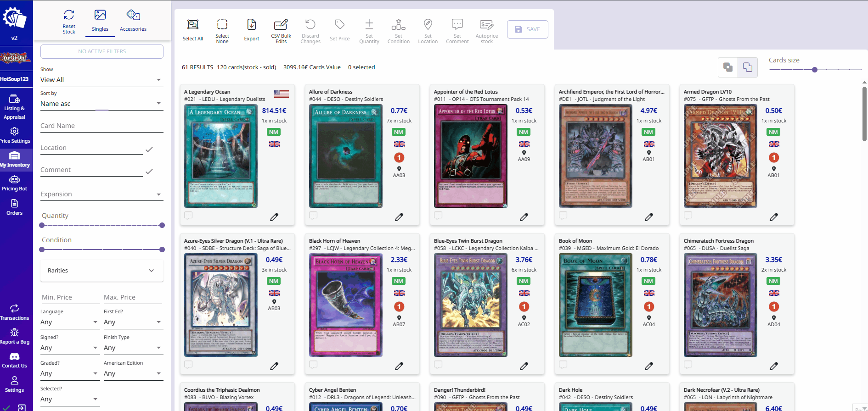This screenshot has height=411, width=868.
Task: Click the Yu-Gi-Oh! game logo
Action: (16, 58)
